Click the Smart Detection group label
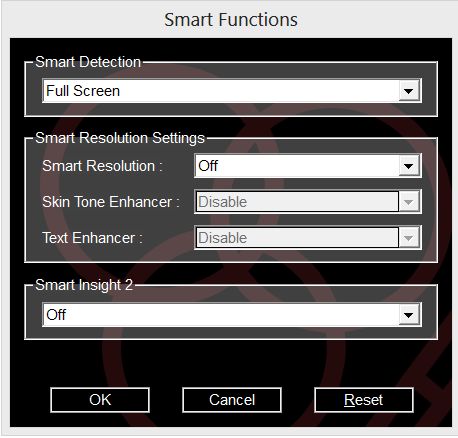The width and height of the screenshot is (458, 438). 88,62
